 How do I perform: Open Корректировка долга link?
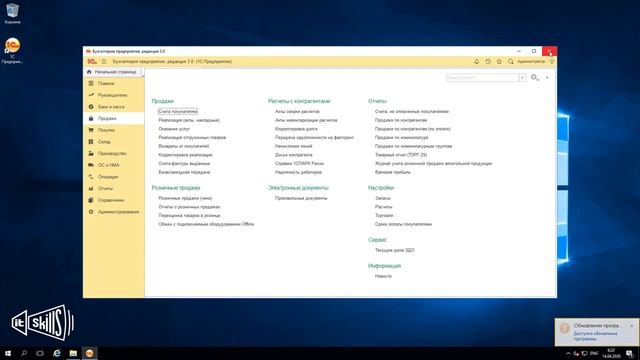[296, 129]
